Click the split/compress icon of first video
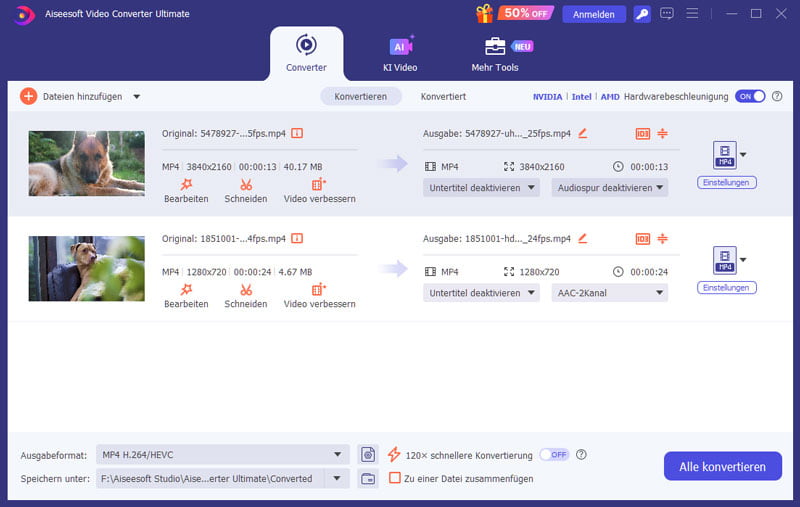 point(662,133)
